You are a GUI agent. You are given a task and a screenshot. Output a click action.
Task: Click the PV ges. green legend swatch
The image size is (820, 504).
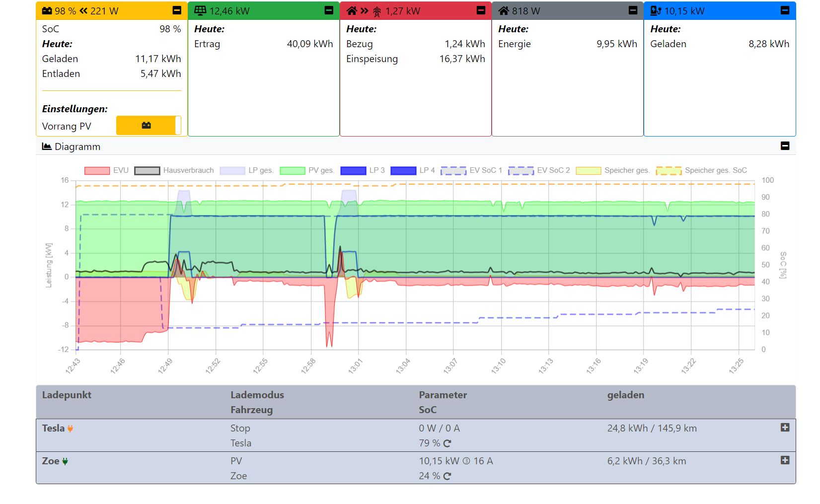point(293,171)
